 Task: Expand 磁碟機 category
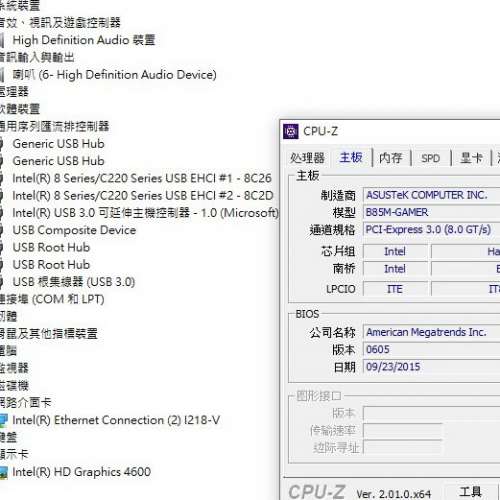coord(14,386)
